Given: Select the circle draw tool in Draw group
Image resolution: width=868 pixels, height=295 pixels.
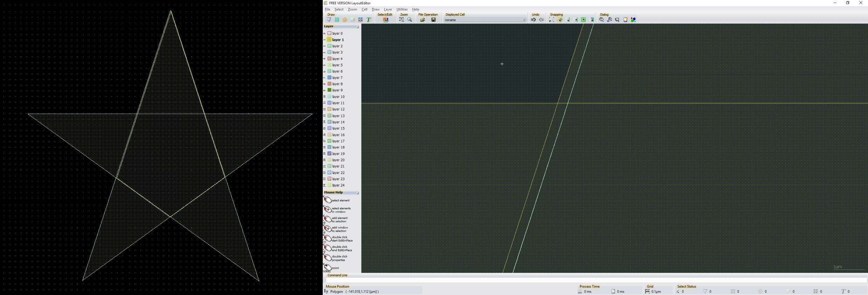Looking at the screenshot, I should 345,20.
